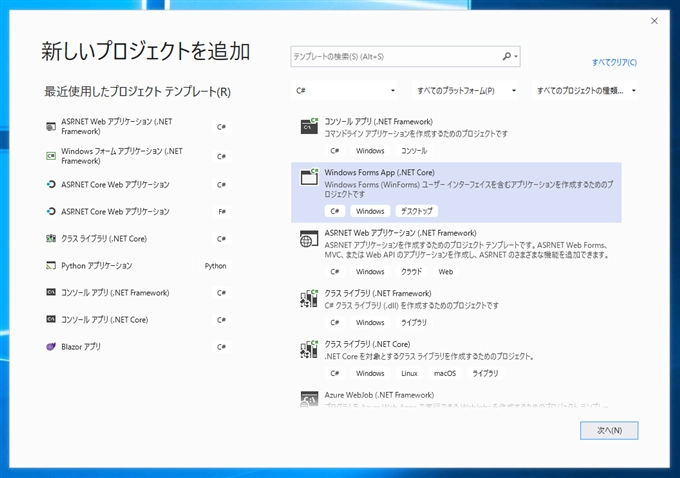
Task: Click the F# language tag in recent list
Action: pyautogui.click(x=222, y=212)
